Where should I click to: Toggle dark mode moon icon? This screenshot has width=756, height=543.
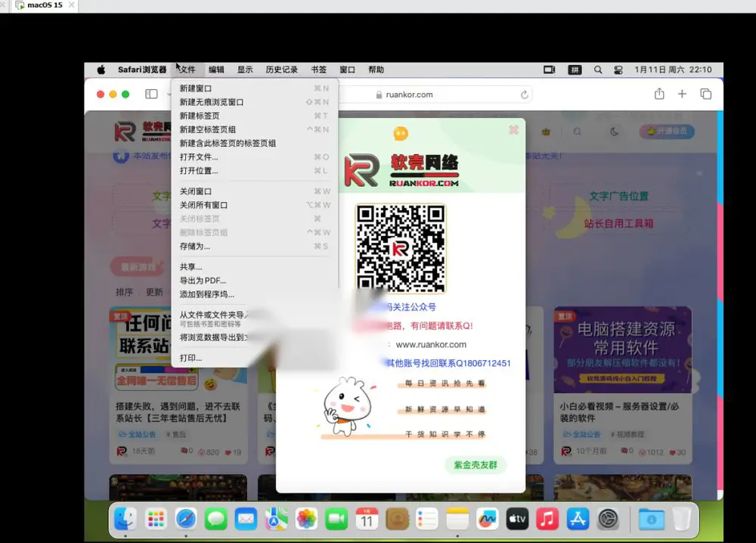(614, 131)
